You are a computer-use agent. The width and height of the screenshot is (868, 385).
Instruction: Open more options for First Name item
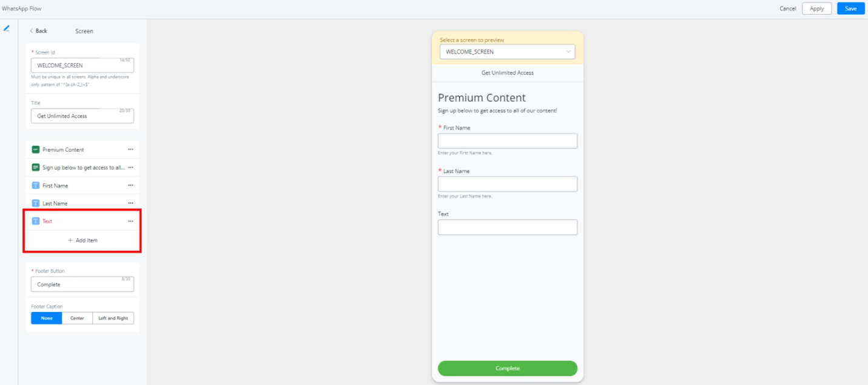(130, 185)
